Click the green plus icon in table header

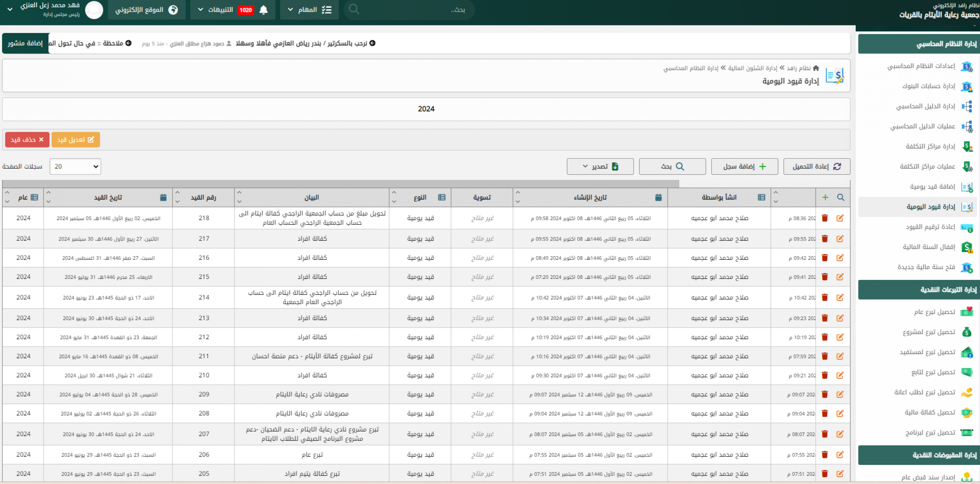coord(825,197)
